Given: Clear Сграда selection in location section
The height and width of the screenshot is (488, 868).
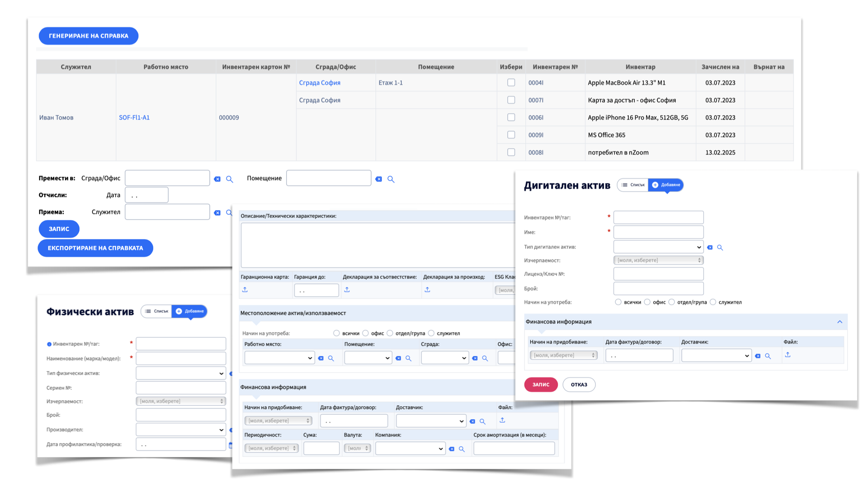Looking at the screenshot, I should point(475,358).
